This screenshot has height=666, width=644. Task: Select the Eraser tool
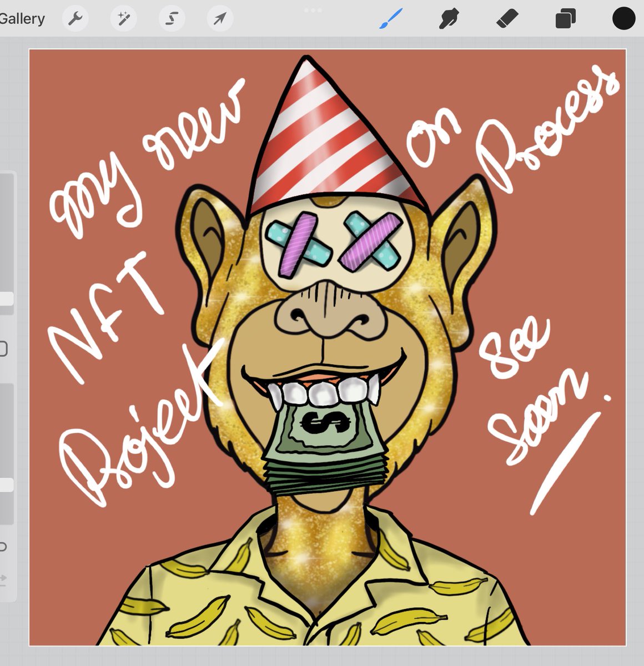[x=506, y=19]
